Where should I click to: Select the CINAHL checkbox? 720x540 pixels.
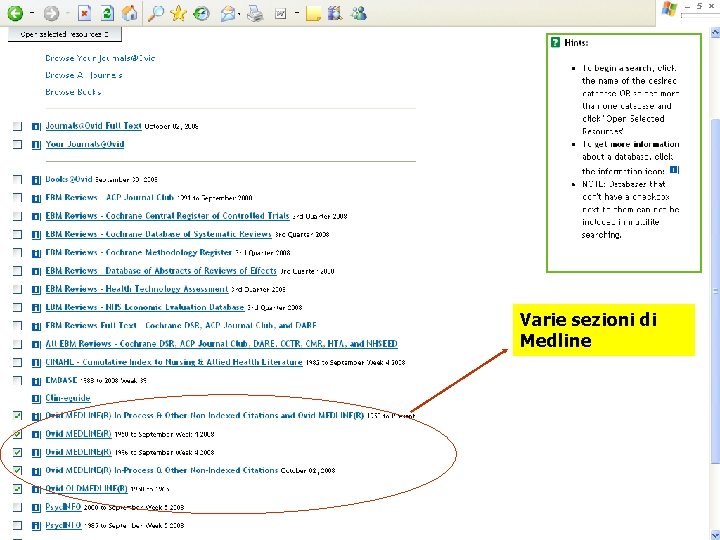point(17,362)
